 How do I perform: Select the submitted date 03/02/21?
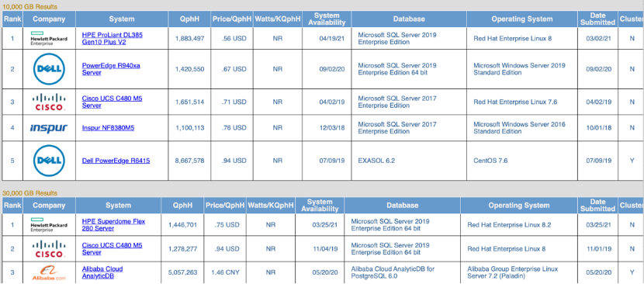(x=599, y=38)
